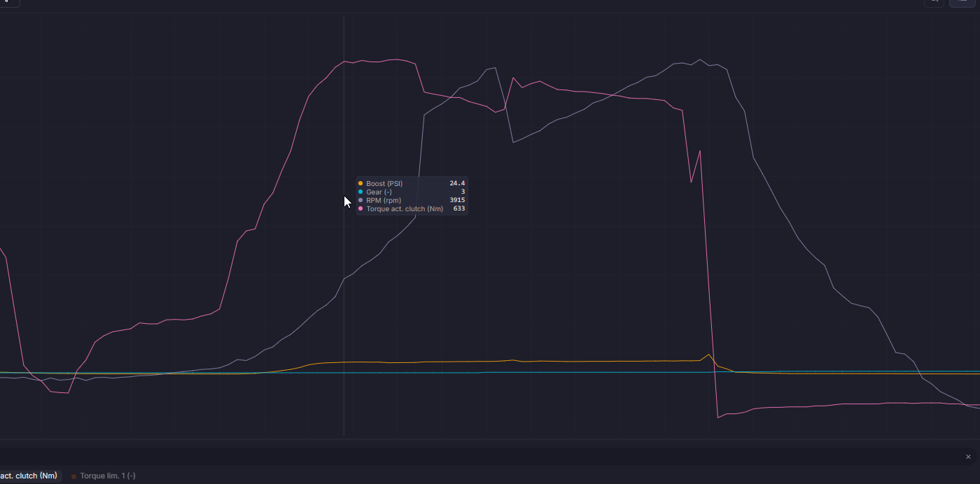Click the 3915 RPM value in tooltip
Image resolution: width=980 pixels, height=484 pixels.
457,200
